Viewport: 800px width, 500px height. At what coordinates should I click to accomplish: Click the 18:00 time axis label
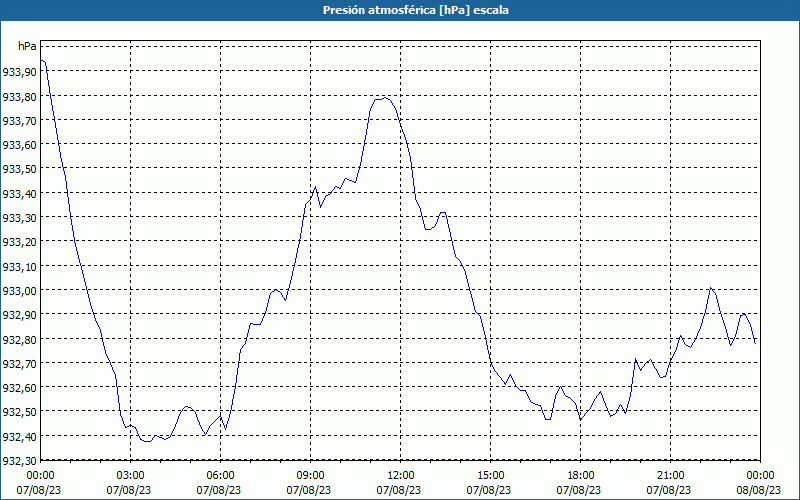(x=581, y=476)
